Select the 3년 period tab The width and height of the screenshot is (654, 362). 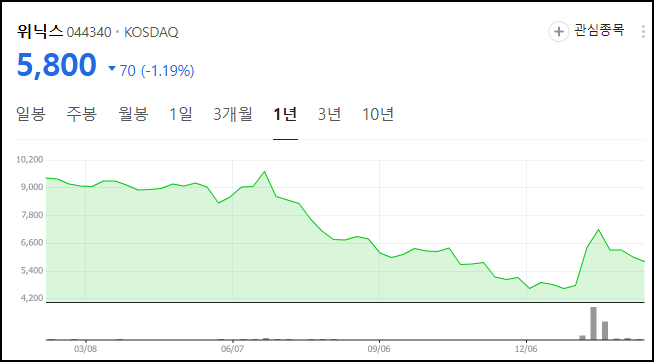tap(329, 114)
